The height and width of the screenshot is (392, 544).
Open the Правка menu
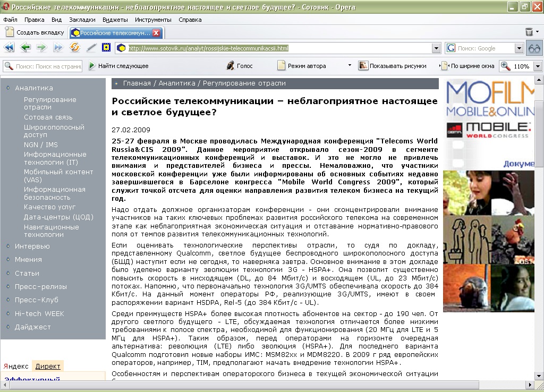(35, 20)
